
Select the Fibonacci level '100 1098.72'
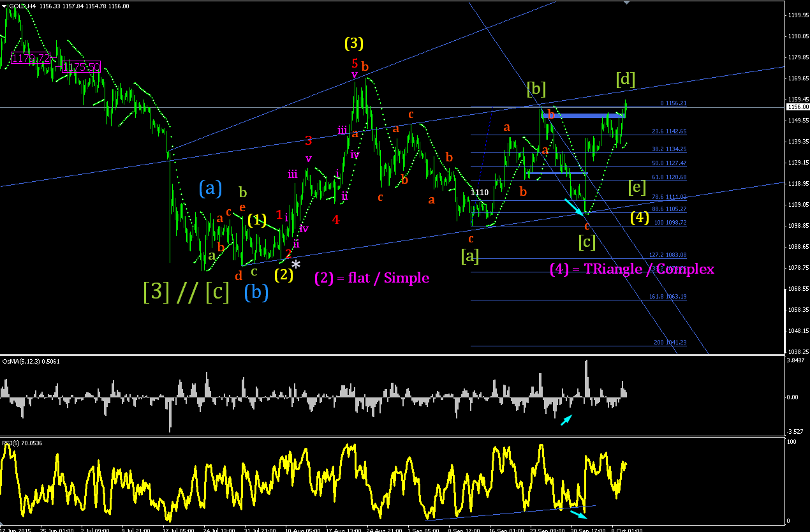[x=670, y=223]
